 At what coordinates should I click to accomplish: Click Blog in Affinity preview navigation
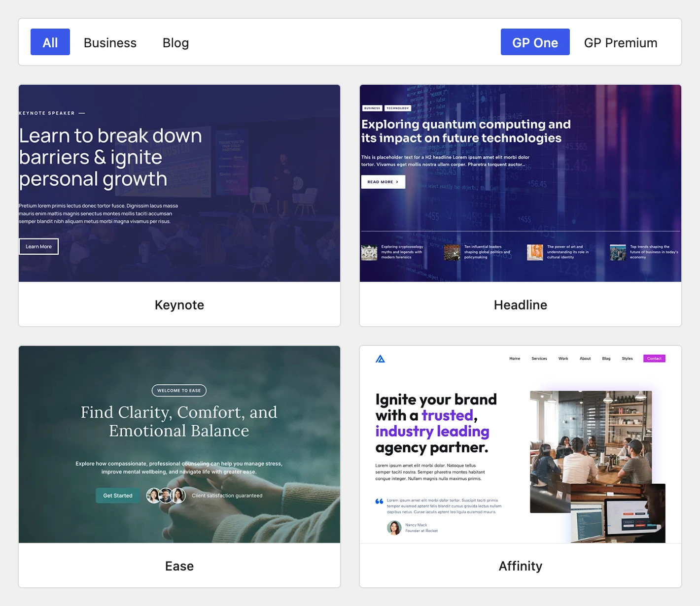606,359
